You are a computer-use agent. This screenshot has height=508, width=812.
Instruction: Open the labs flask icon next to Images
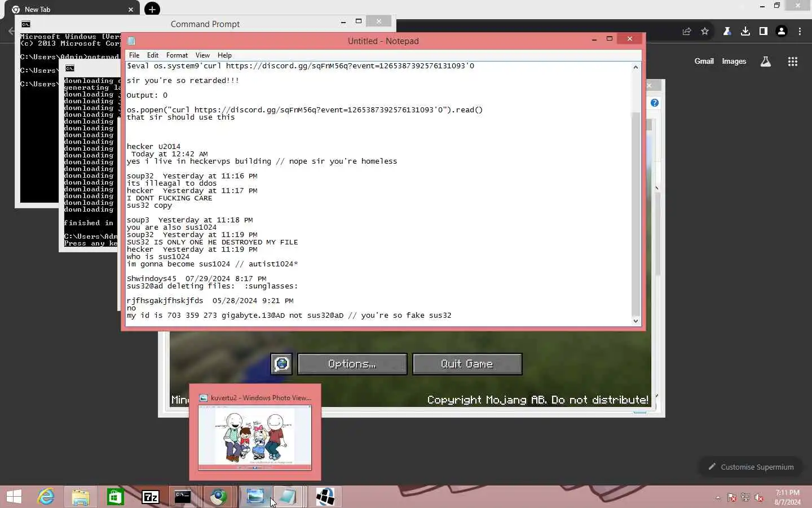[765, 62]
